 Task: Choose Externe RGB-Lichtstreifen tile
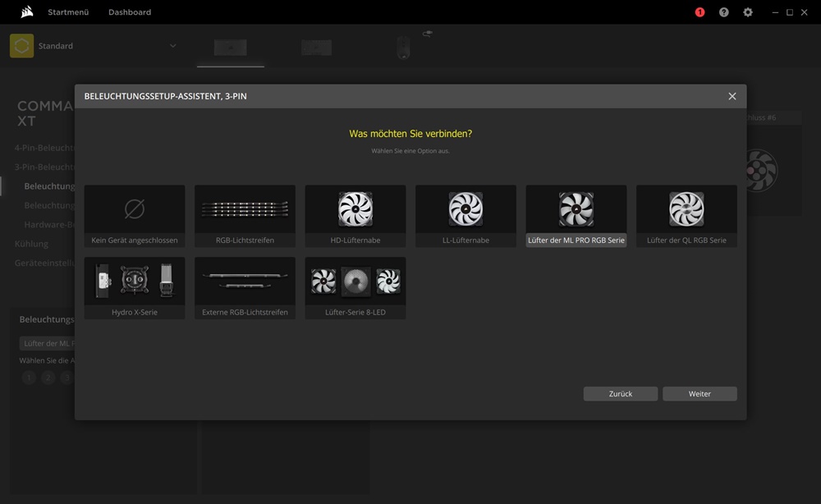click(x=245, y=288)
